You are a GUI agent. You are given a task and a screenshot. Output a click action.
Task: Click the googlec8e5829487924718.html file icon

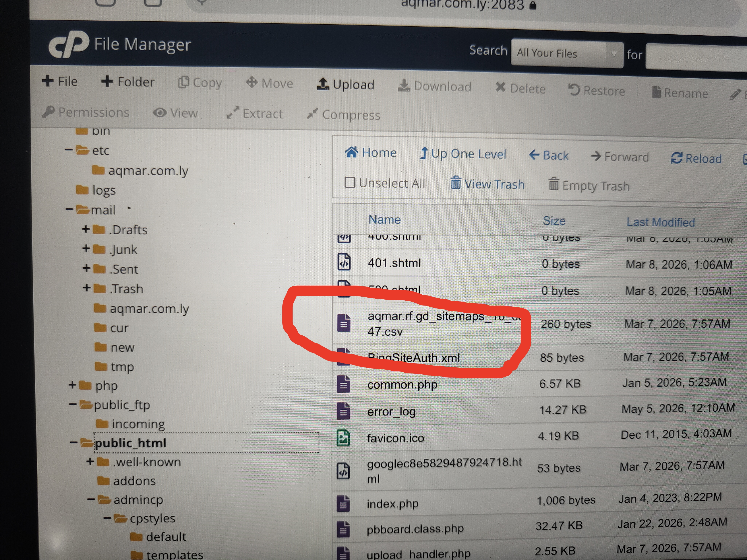[343, 470]
